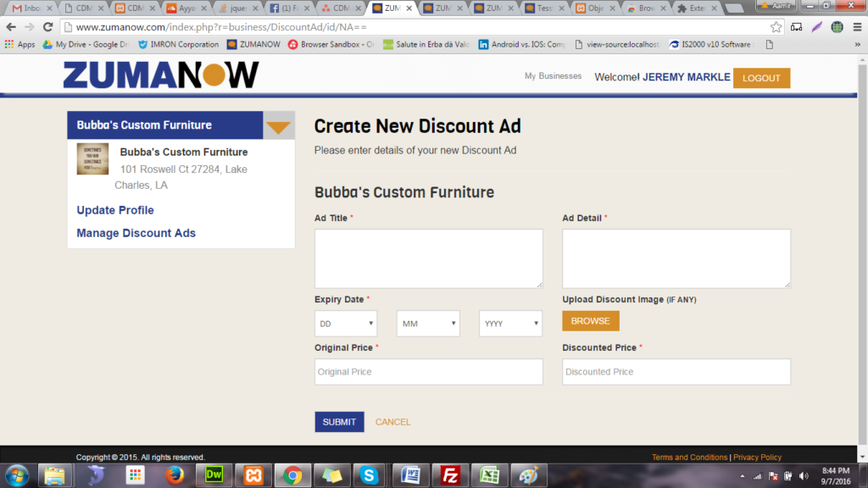Click the Ad Title text area
The width and height of the screenshot is (868, 488).
coord(429,259)
